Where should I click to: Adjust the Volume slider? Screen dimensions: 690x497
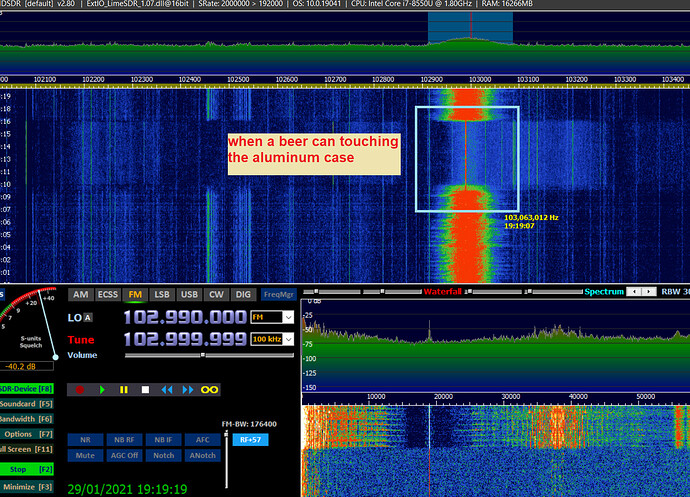click(x=209, y=355)
